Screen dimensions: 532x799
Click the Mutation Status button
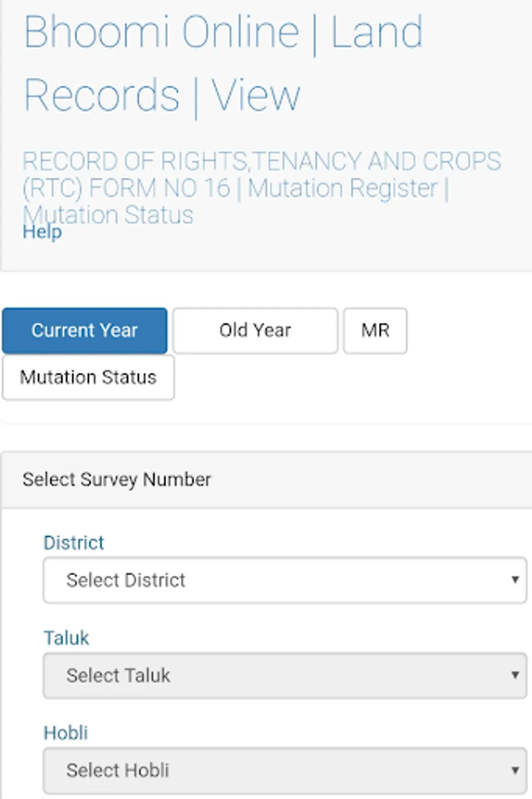point(88,377)
